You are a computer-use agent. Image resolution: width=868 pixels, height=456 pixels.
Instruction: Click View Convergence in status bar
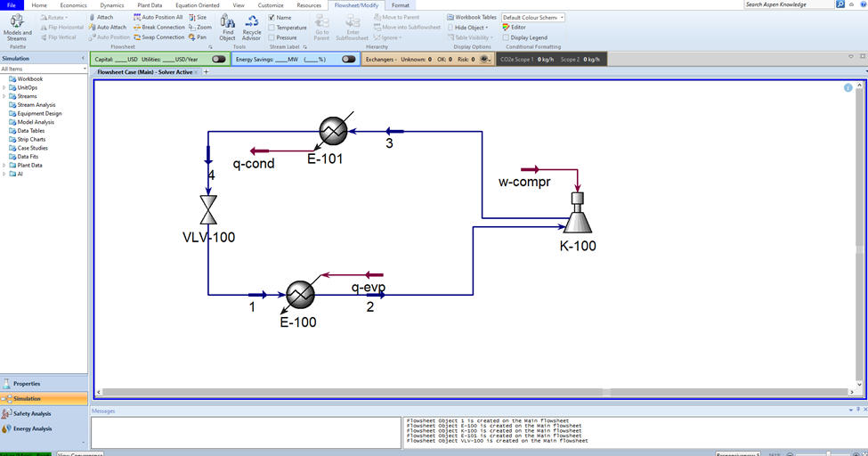point(80,454)
